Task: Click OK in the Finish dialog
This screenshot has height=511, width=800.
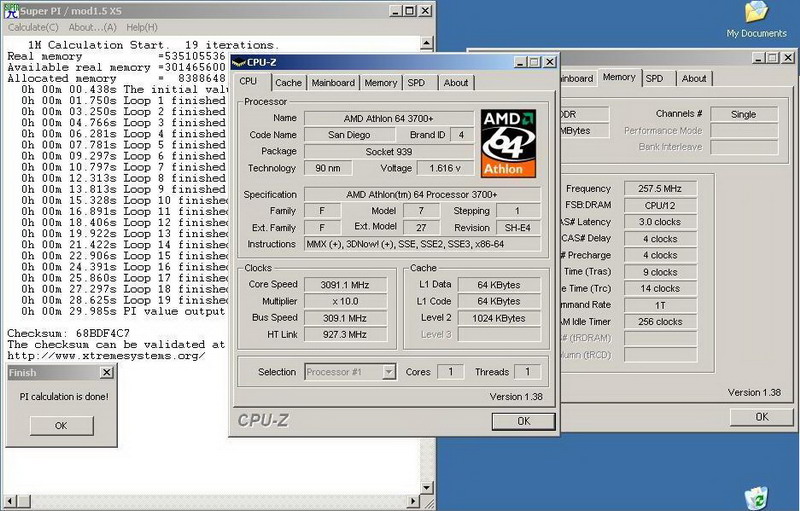Action: point(61,425)
